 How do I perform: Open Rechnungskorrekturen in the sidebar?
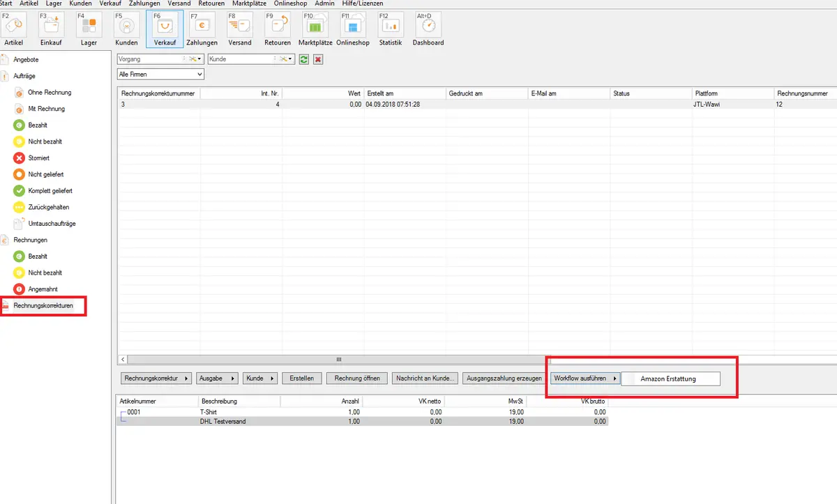pos(43,305)
